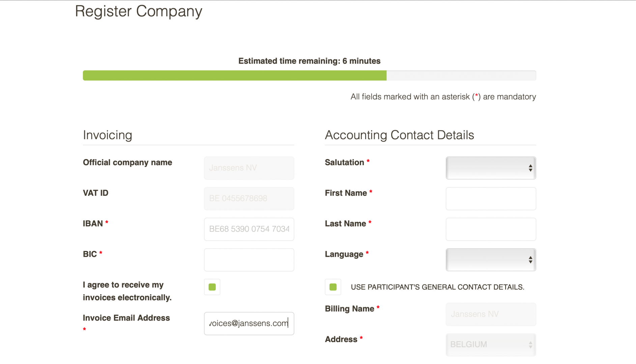The height and width of the screenshot is (364, 636).
Task: Click the green registration progress bar
Action: pyautogui.click(x=235, y=75)
